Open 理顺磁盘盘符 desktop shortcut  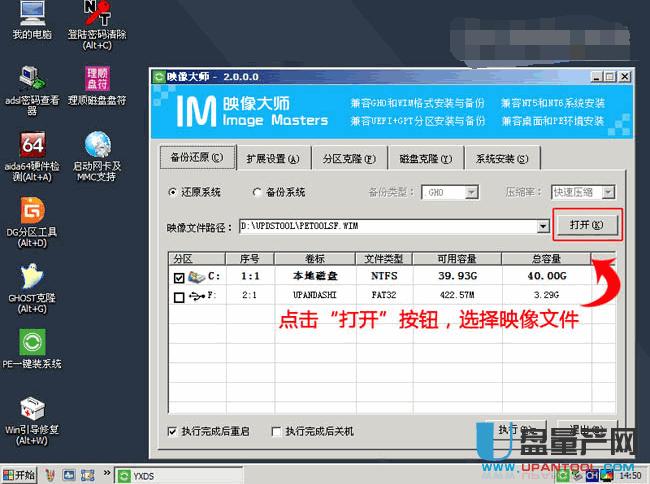(97, 79)
